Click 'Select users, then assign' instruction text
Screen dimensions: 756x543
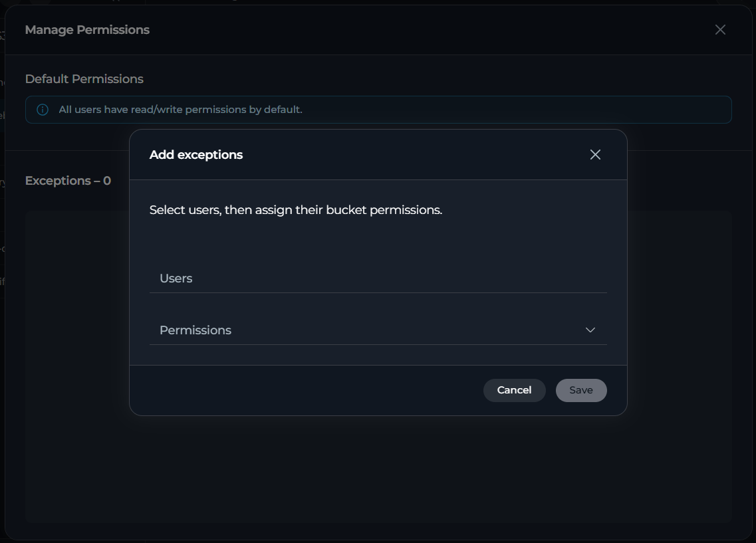[x=296, y=210]
